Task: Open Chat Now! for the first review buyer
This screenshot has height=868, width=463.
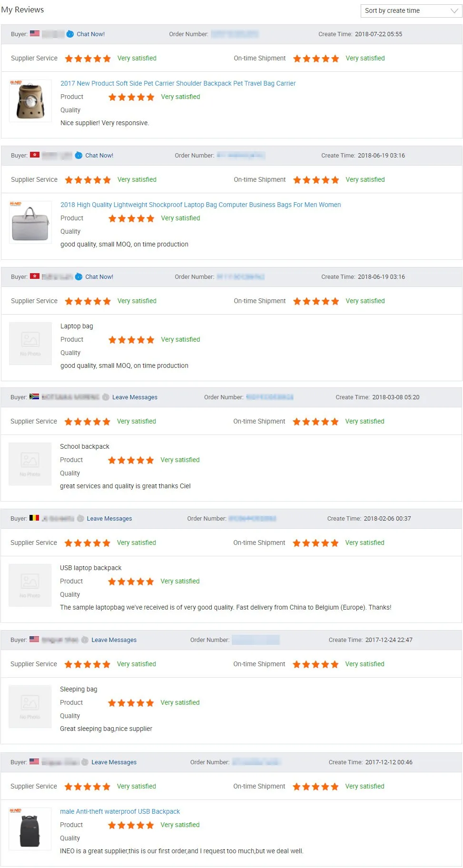Action: [x=91, y=34]
